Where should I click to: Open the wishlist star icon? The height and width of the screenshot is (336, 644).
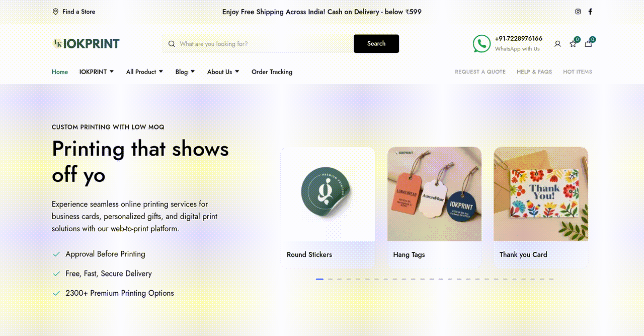click(573, 44)
